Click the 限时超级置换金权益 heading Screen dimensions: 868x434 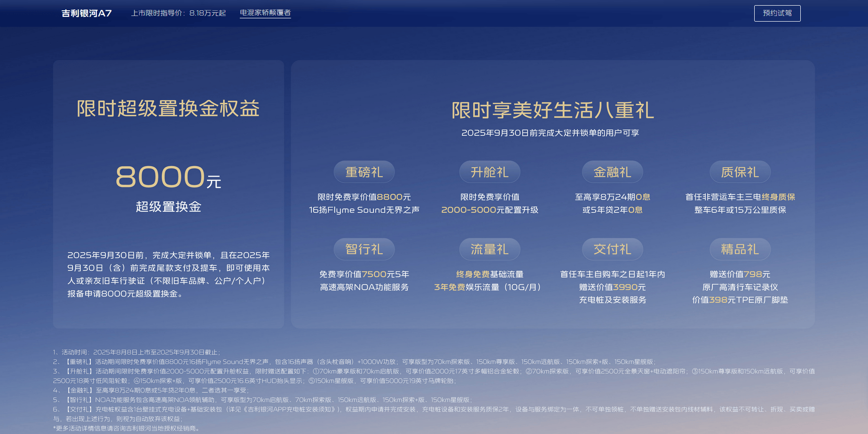pyautogui.click(x=168, y=108)
